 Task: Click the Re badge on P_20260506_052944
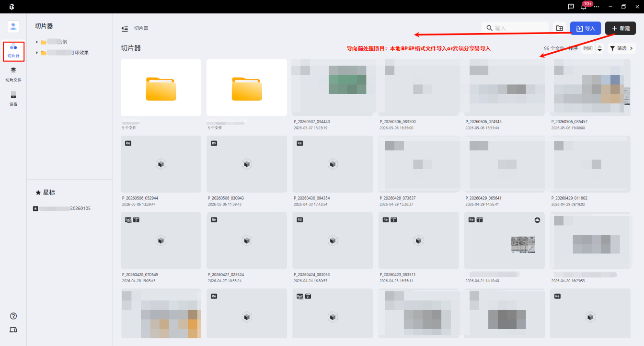[128, 143]
